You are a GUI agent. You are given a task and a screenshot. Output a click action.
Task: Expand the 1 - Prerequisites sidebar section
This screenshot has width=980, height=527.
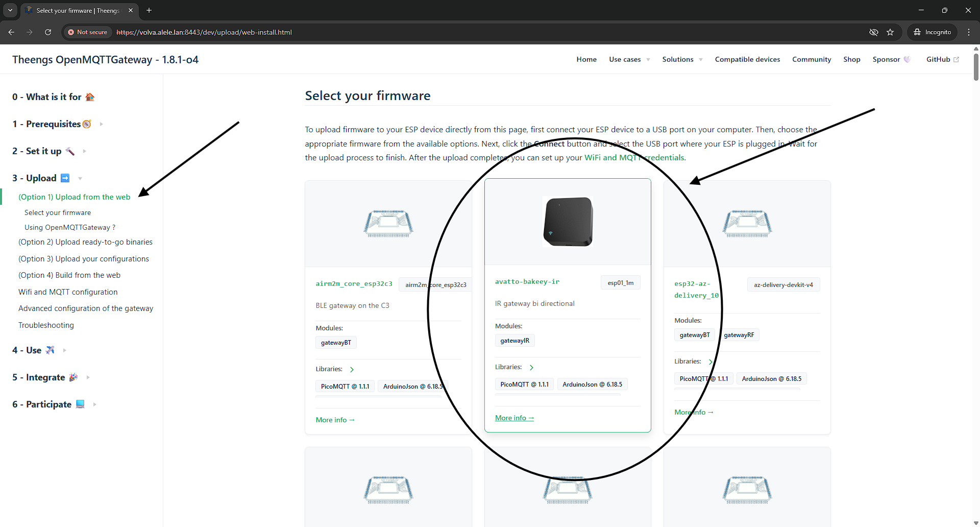tap(101, 124)
